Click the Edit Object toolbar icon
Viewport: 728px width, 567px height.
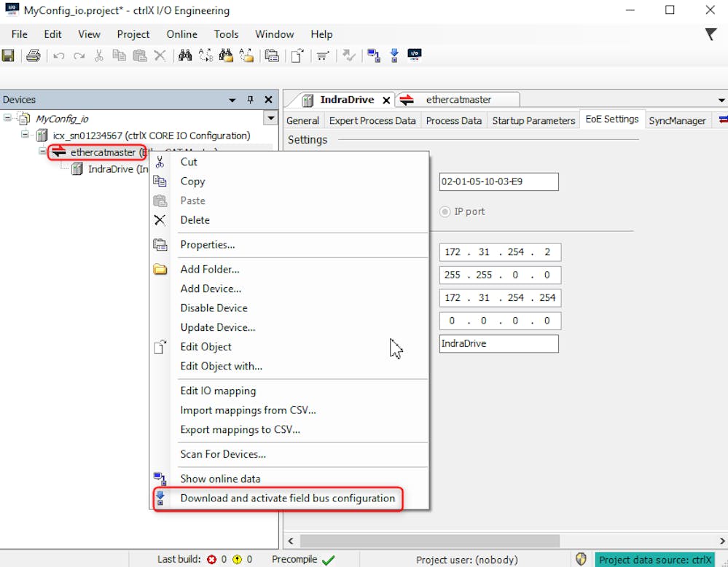(297, 55)
